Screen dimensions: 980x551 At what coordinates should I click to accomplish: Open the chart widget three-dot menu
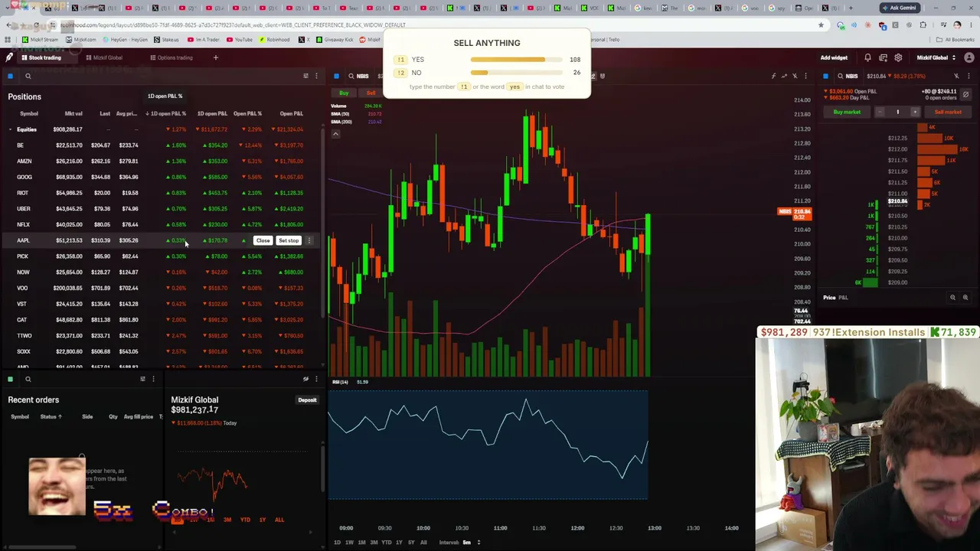click(x=805, y=76)
